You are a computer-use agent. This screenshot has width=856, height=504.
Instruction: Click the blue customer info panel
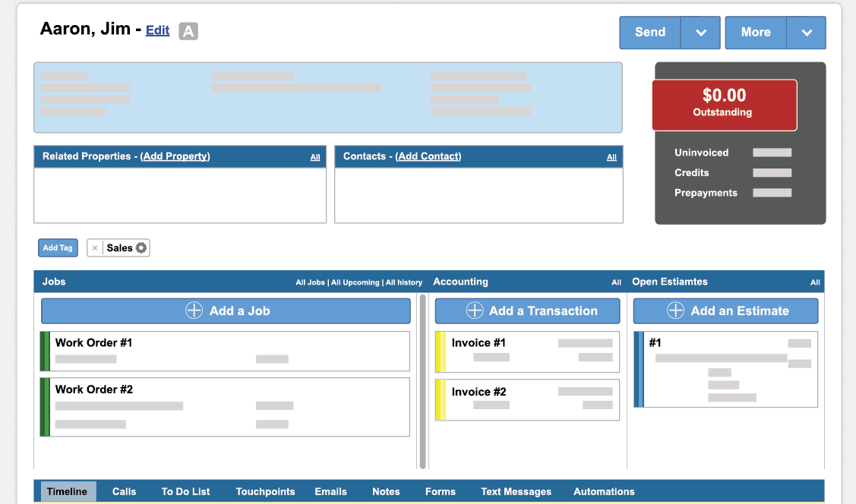click(328, 98)
